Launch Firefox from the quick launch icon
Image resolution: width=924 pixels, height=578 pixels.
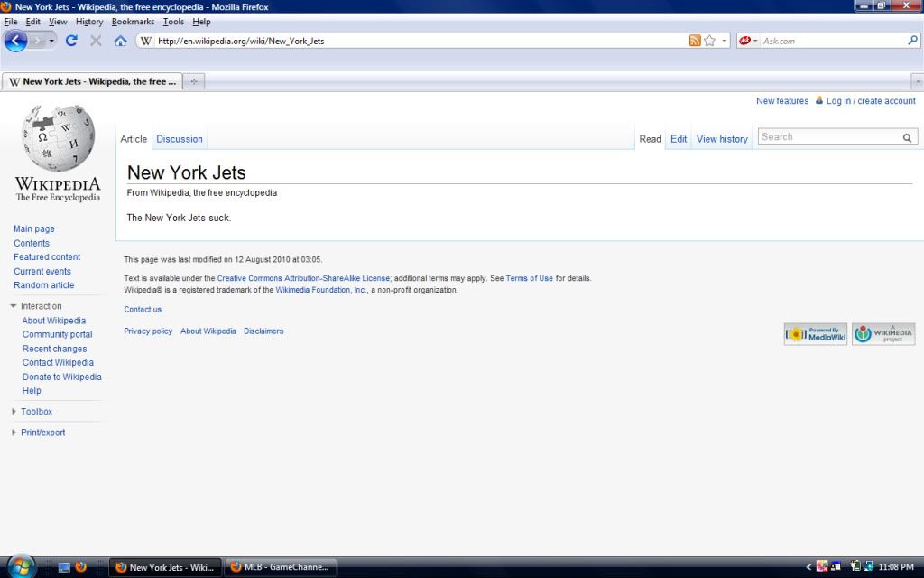[x=80, y=567]
